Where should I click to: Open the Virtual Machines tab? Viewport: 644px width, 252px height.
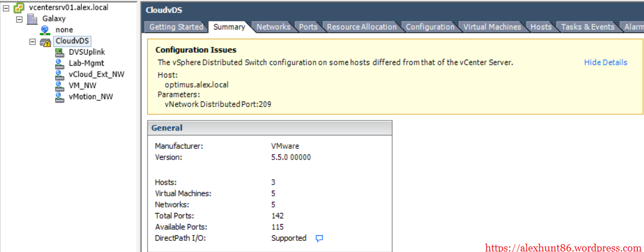(492, 27)
